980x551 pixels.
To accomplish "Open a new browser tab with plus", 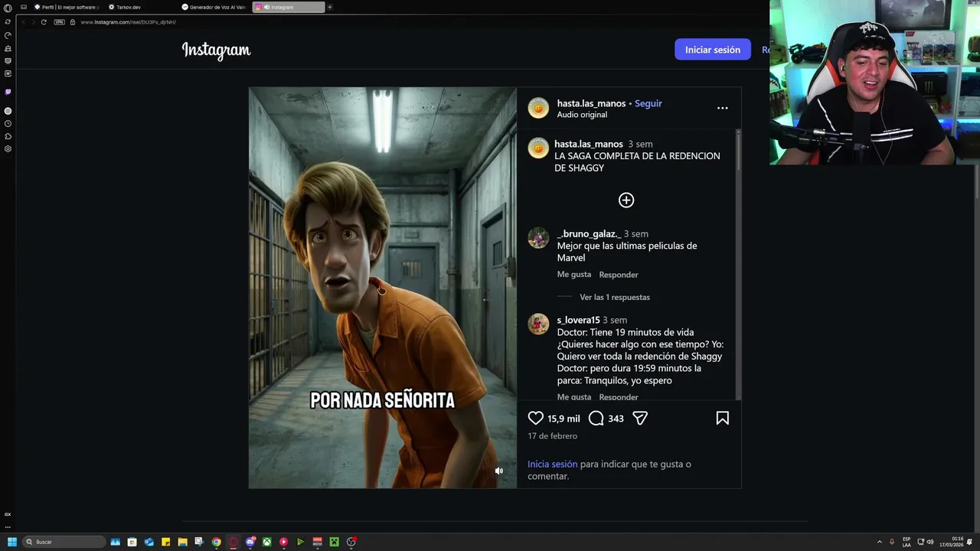I will click(330, 7).
